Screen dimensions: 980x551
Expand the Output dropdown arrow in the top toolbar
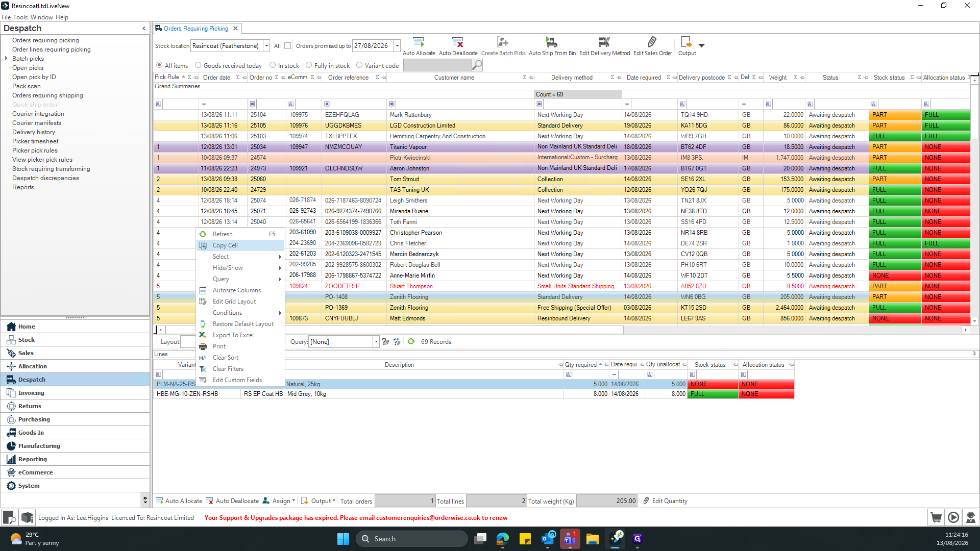tap(702, 45)
